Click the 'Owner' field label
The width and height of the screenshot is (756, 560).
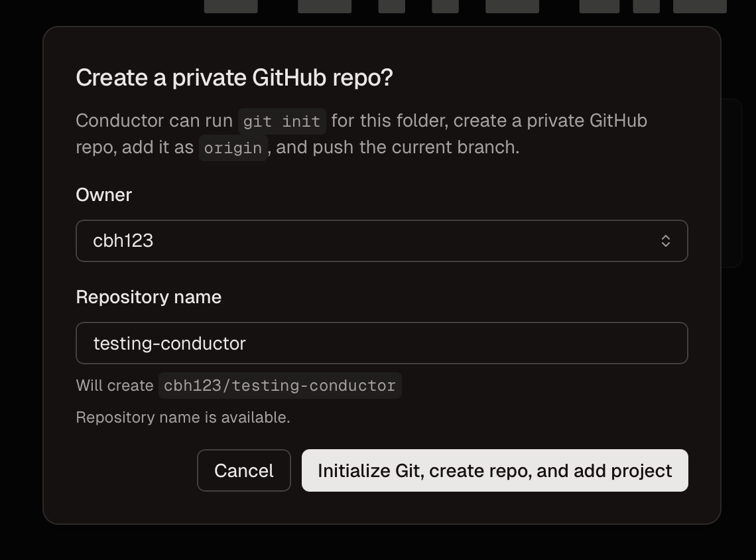(x=103, y=195)
